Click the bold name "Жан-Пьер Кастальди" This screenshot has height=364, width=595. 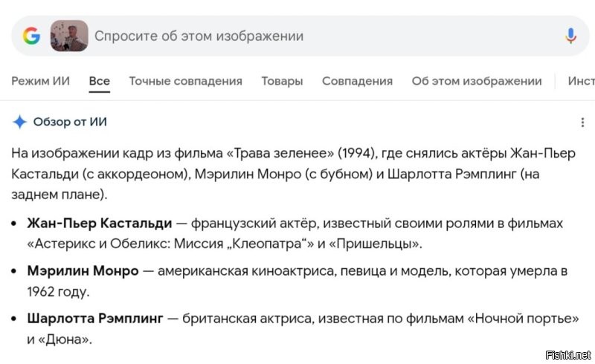click(99, 223)
